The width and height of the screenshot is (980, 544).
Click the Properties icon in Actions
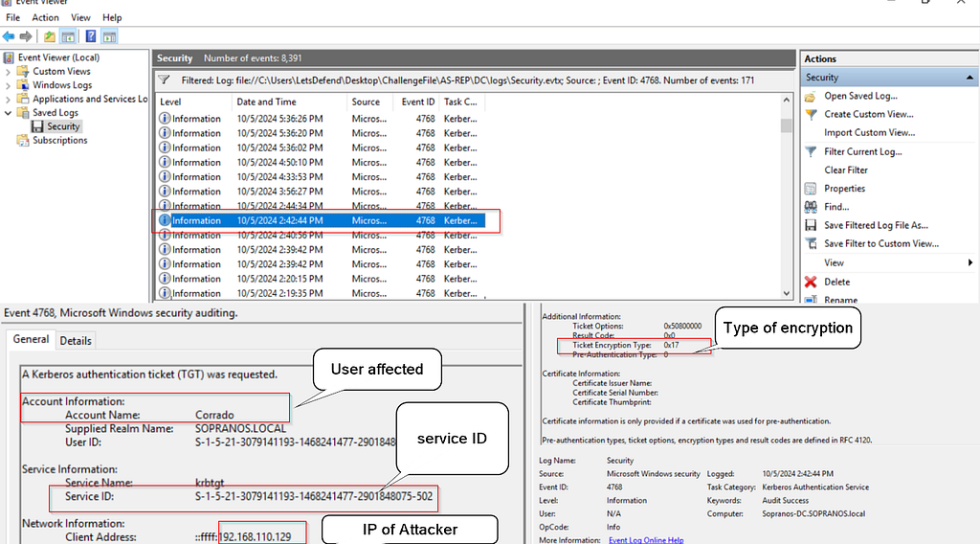point(811,189)
